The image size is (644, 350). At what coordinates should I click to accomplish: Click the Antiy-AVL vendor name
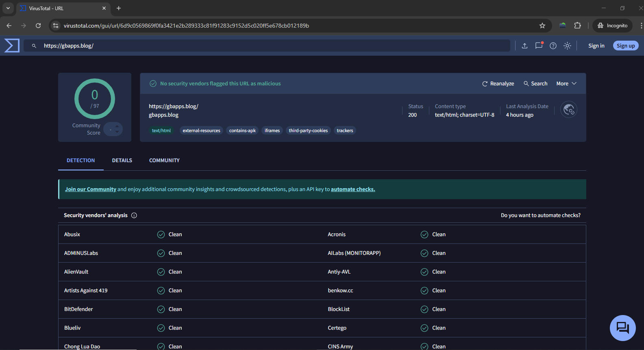[339, 272]
